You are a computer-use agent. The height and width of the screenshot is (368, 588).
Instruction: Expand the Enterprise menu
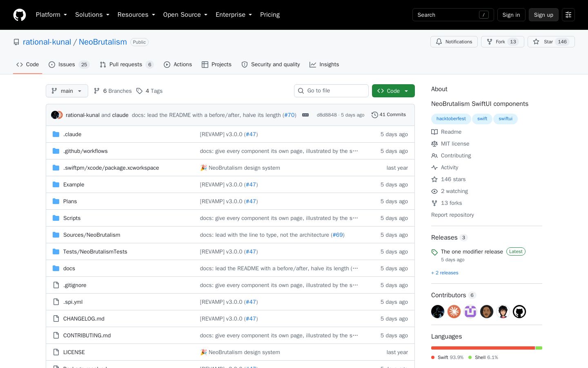tap(234, 15)
